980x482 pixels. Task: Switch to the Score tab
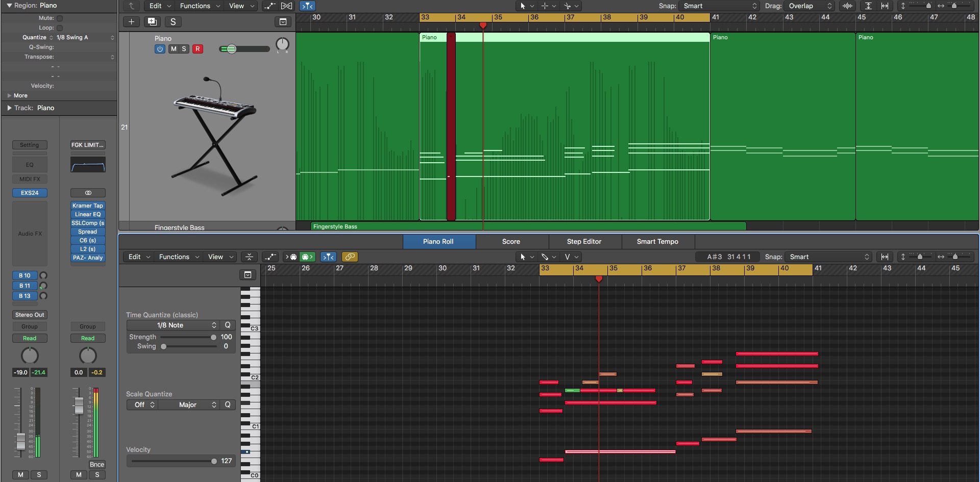[510, 241]
